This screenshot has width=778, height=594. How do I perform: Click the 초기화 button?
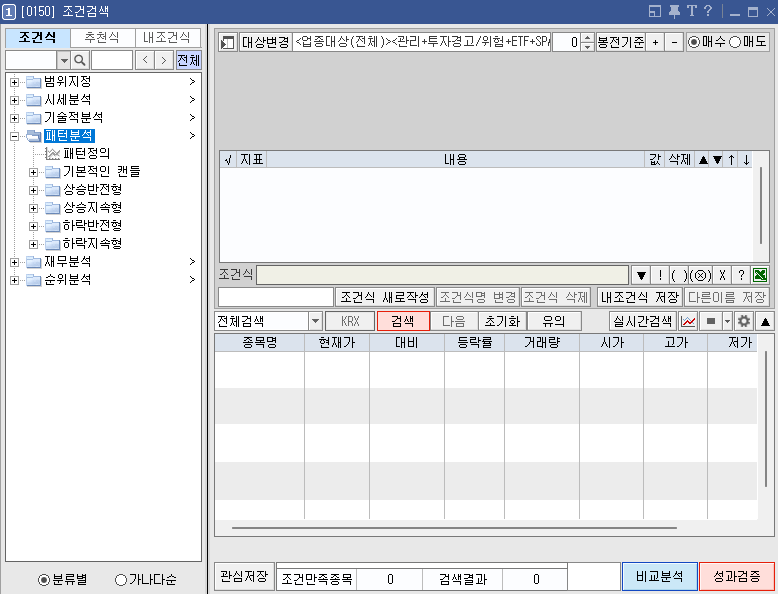(x=502, y=322)
